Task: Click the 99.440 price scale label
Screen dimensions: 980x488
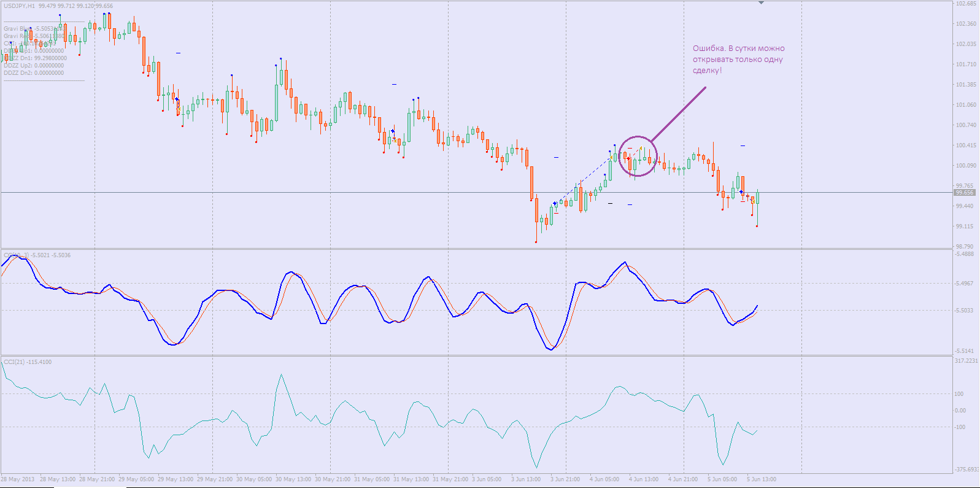Action: [x=965, y=206]
